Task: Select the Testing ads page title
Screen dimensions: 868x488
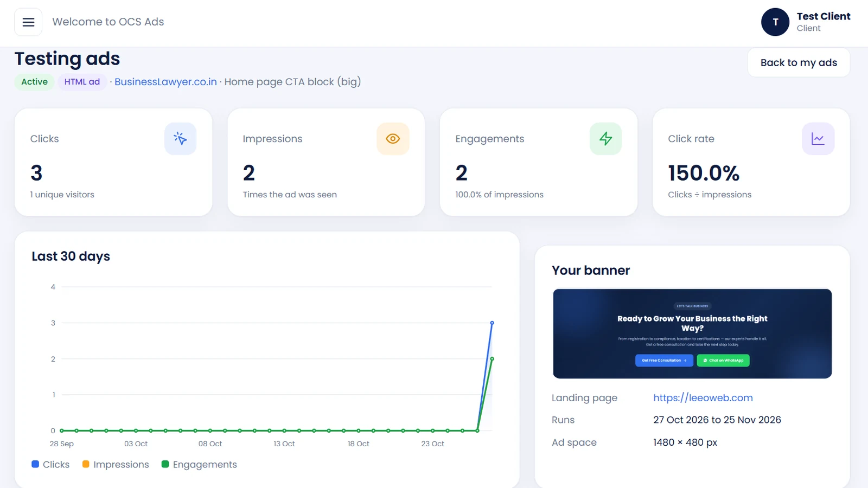Action: [x=67, y=59]
